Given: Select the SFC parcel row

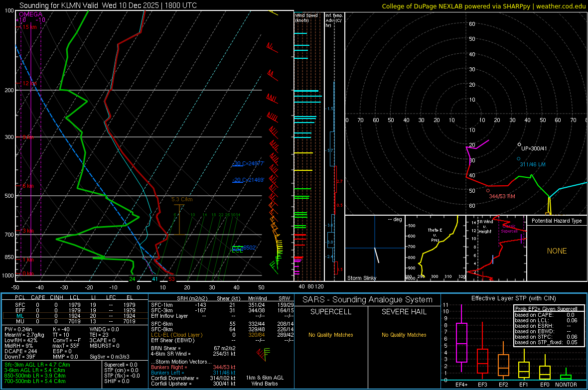Looking at the screenshot, I should [75, 305].
